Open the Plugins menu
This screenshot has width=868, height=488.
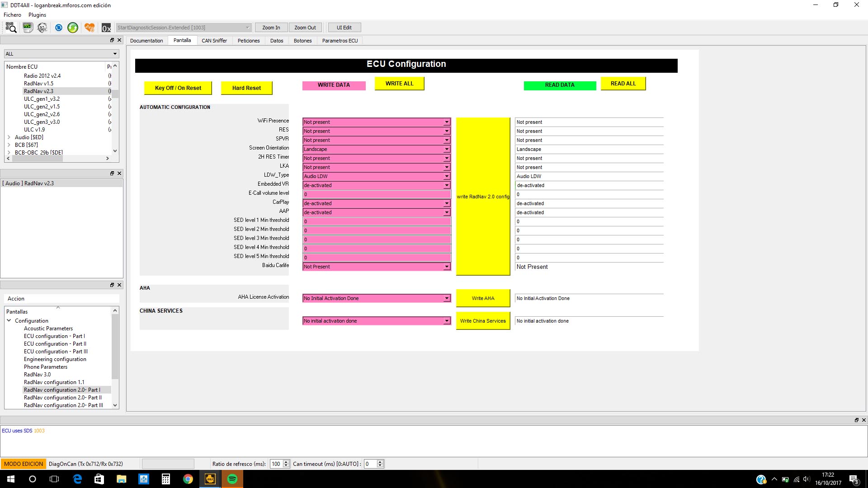37,15
